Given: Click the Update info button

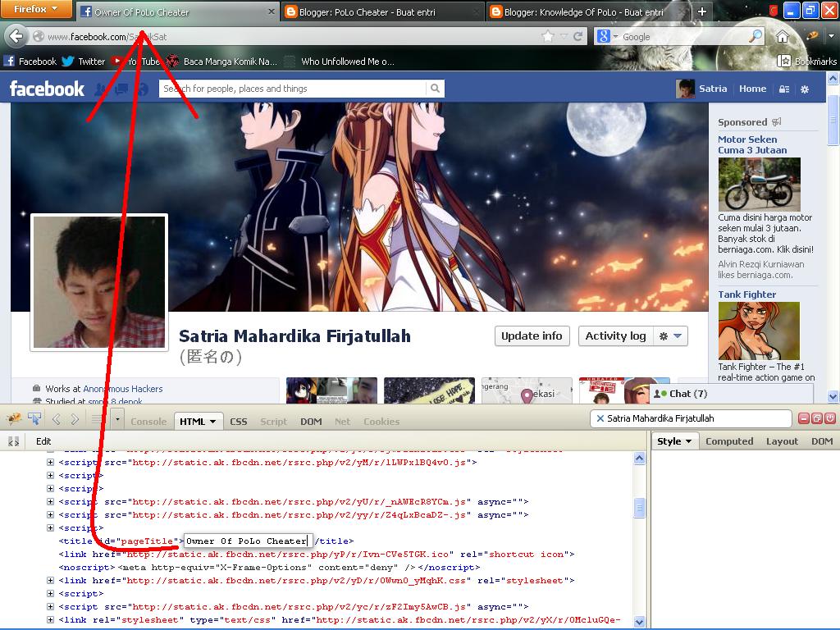Looking at the screenshot, I should [x=532, y=336].
